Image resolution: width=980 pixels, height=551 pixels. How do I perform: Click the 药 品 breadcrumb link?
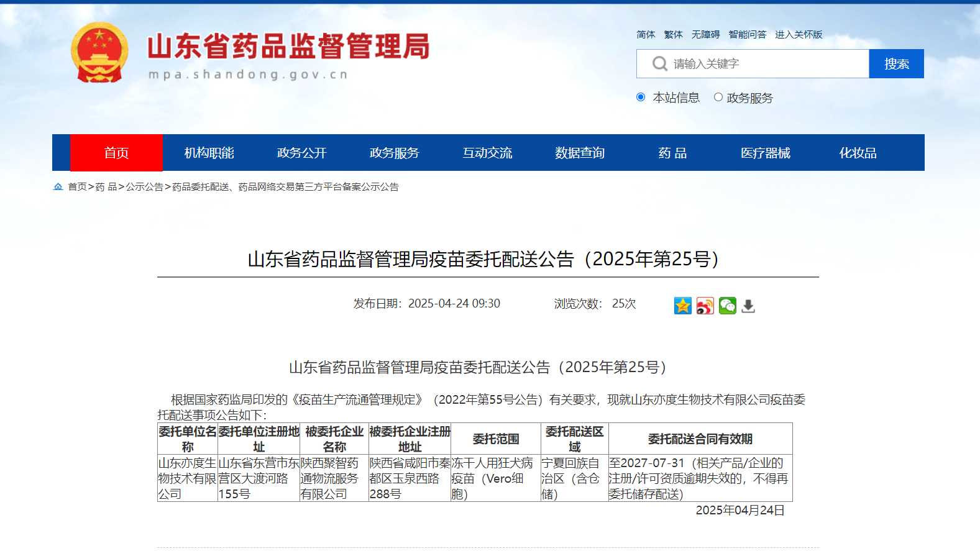tap(106, 186)
